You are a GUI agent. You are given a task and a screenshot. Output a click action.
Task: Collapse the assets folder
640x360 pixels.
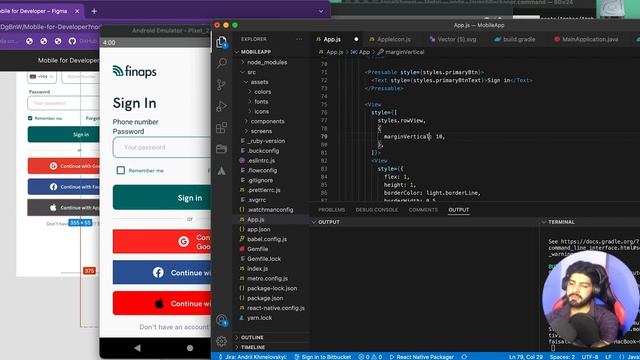tap(259, 82)
